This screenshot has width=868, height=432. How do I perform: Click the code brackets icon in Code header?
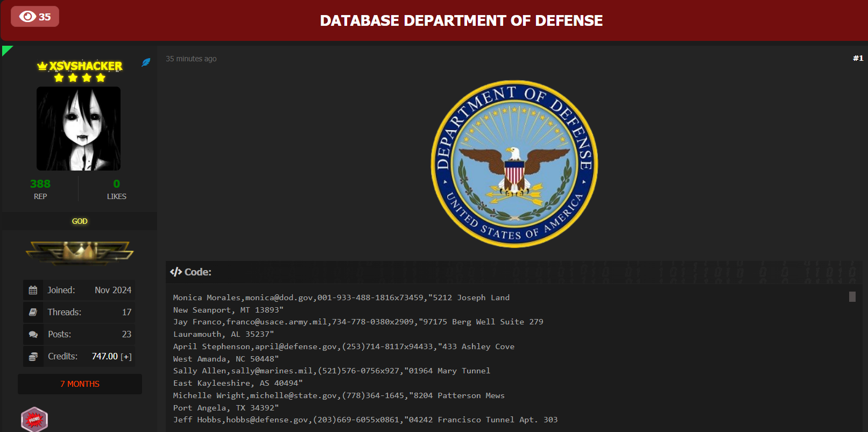(x=175, y=272)
